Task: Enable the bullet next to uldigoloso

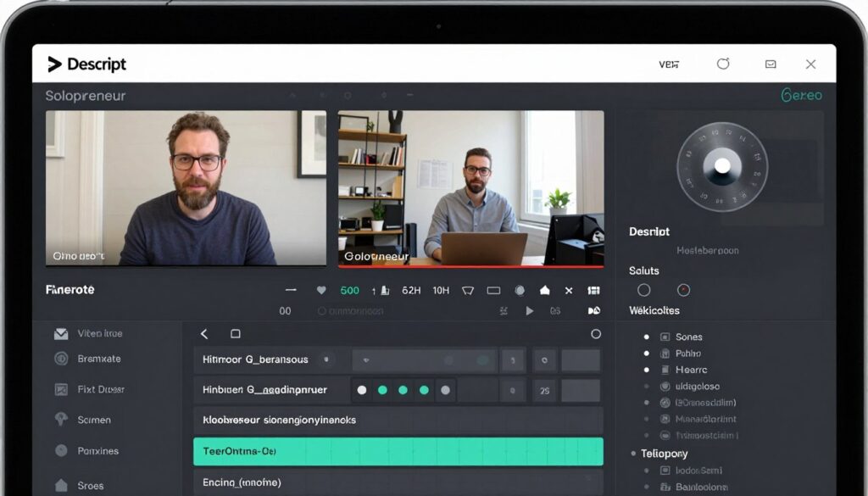Action: tap(648, 387)
